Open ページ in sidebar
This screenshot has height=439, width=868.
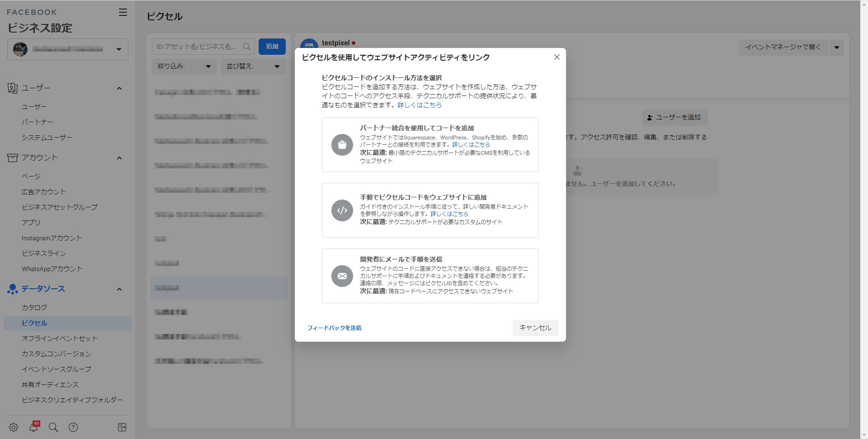[31, 177]
